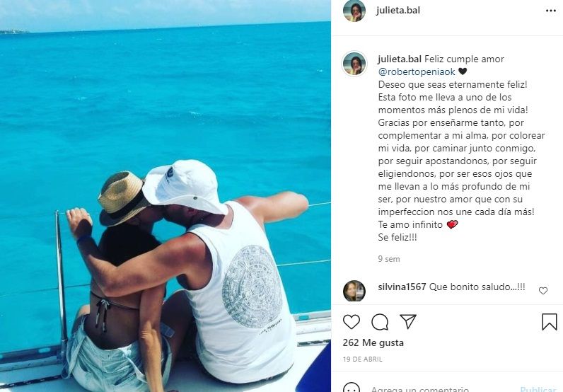The image size is (563, 392).
Task: Click the Publicar comment button
Action: (538, 388)
